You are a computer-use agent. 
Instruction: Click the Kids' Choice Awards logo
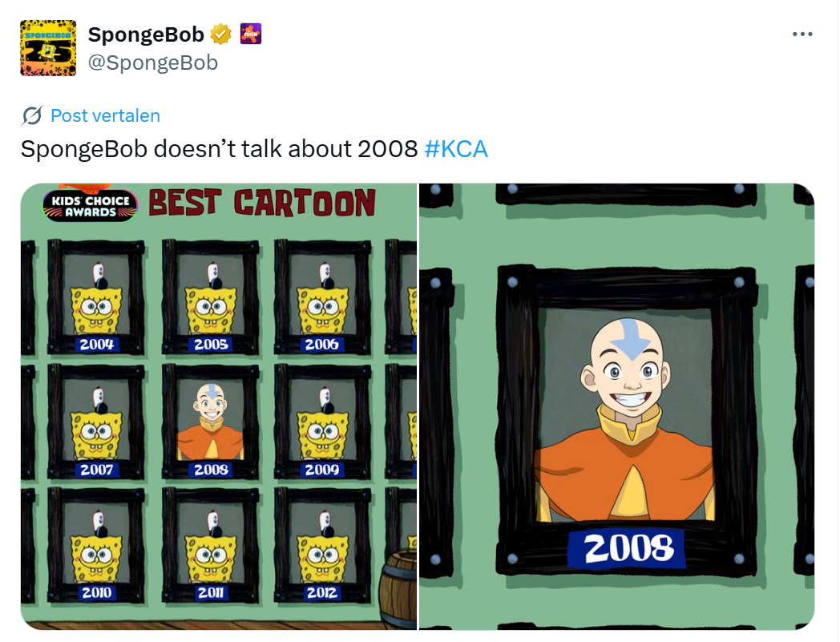[90, 205]
